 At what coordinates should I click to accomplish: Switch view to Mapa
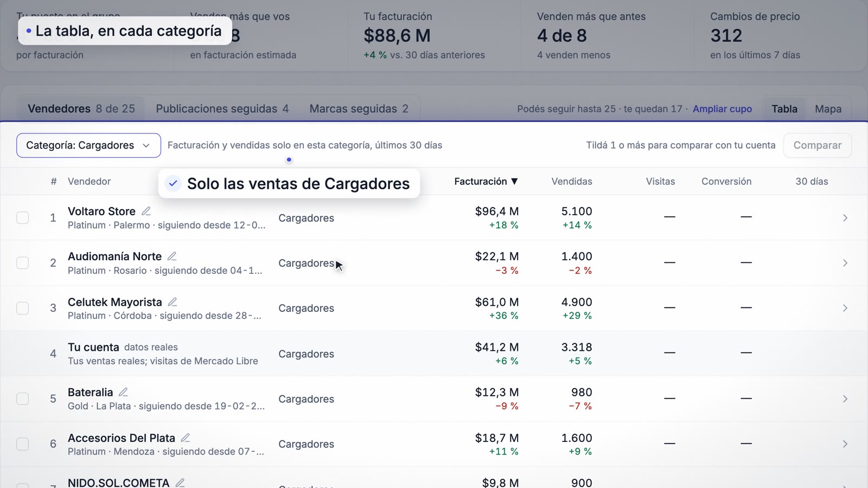coord(828,109)
